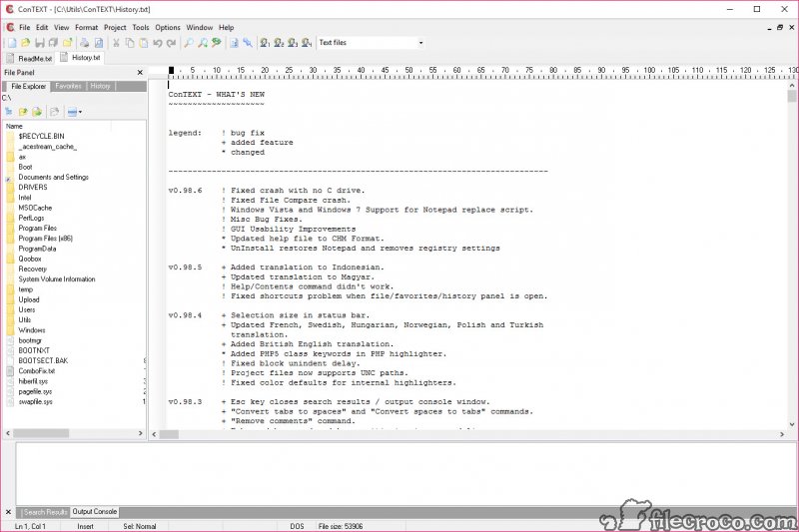The image size is (799, 532).
Task: Select the Windows folder in file list
Action: point(32,330)
